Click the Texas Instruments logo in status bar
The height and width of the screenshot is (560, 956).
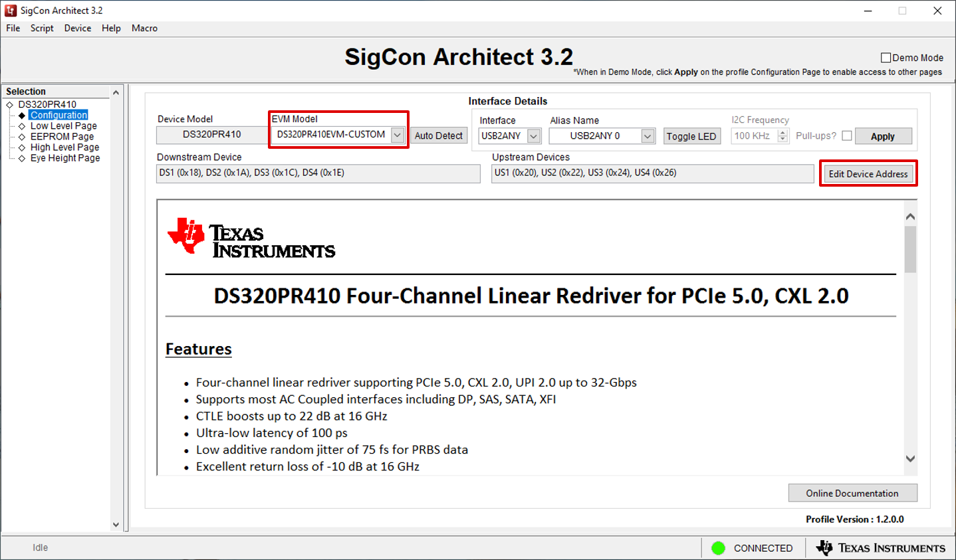pyautogui.click(x=880, y=548)
